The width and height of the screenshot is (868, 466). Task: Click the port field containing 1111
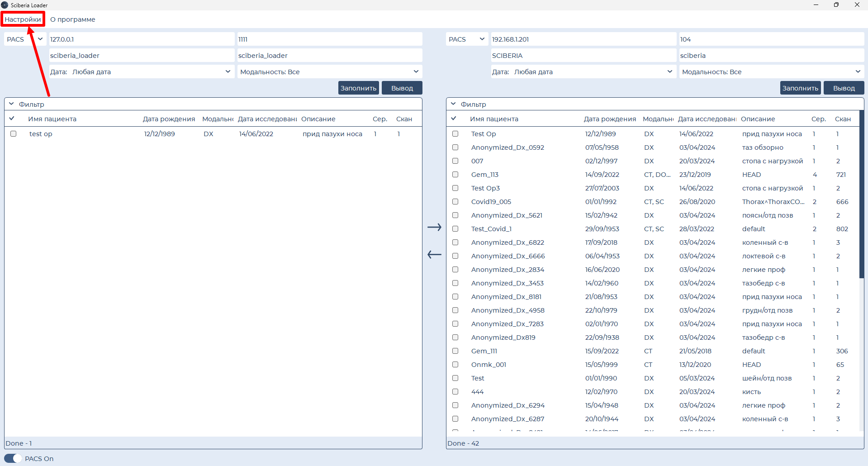(330, 39)
